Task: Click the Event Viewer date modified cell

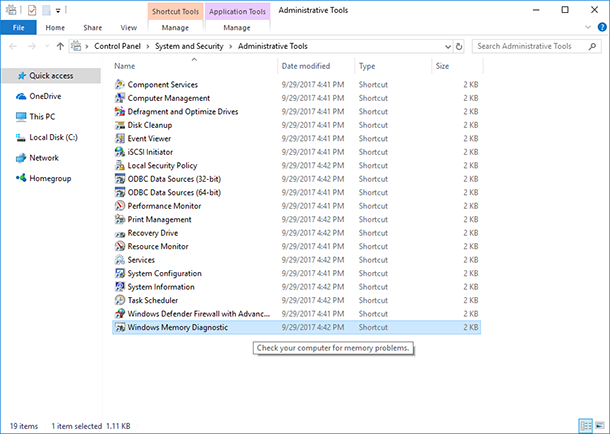Action: [x=313, y=138]
